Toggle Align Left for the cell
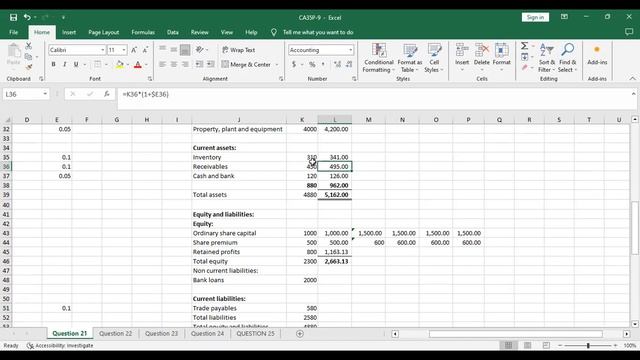The width and height of the screenshot is (640, 360). coord(162,64)
